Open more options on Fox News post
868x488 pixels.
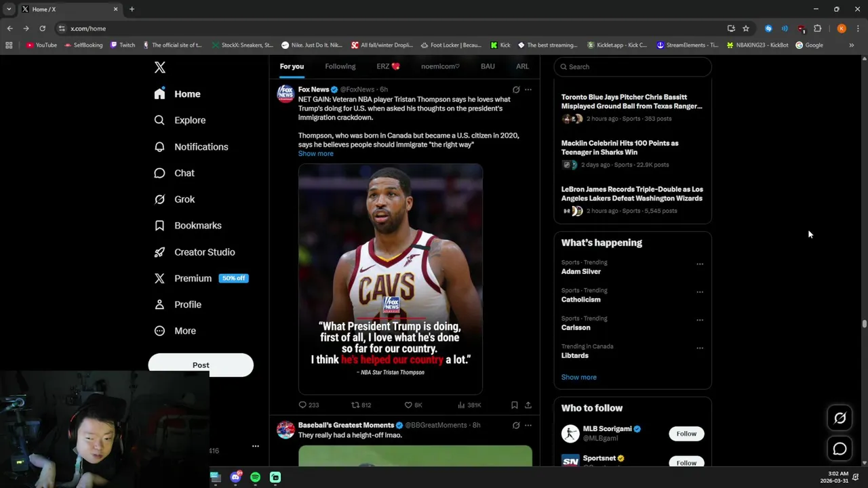[528, 89]
